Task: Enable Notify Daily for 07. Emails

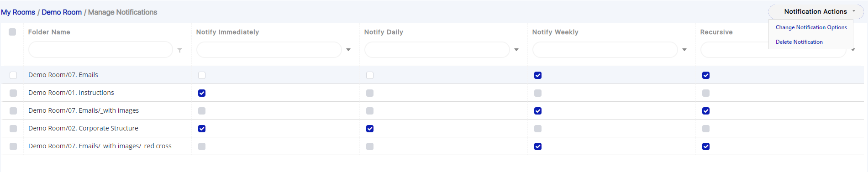Action: pyautogui.click(x=370, y=75)
